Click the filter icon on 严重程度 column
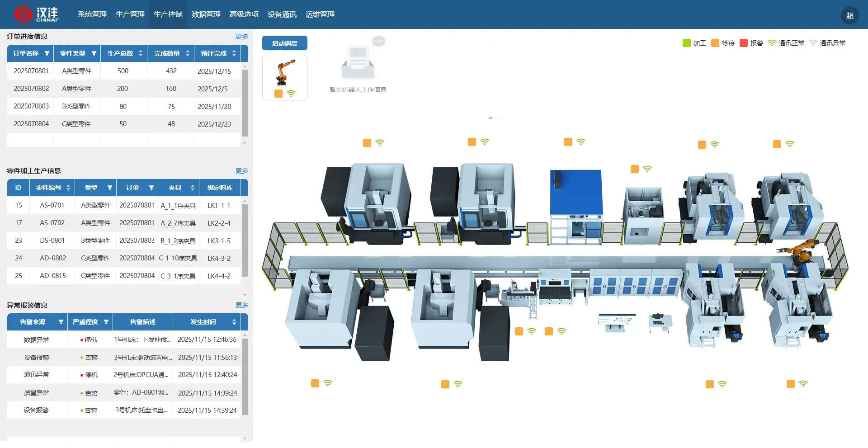The height and width of the screenshot is (448, 868). [106, 322]
